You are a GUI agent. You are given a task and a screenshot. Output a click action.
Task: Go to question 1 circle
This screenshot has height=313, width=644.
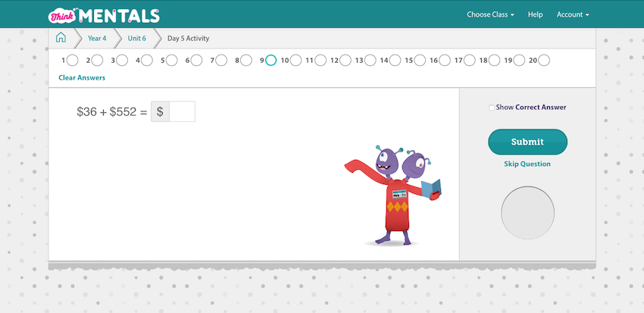[x=73, y=60]
